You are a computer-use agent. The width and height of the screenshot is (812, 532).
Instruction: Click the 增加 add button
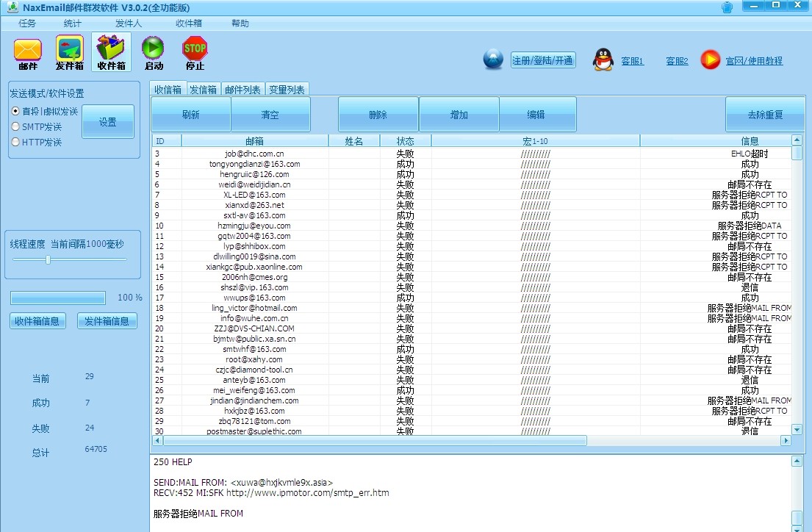pyautogui.click(x=459, y=115)
